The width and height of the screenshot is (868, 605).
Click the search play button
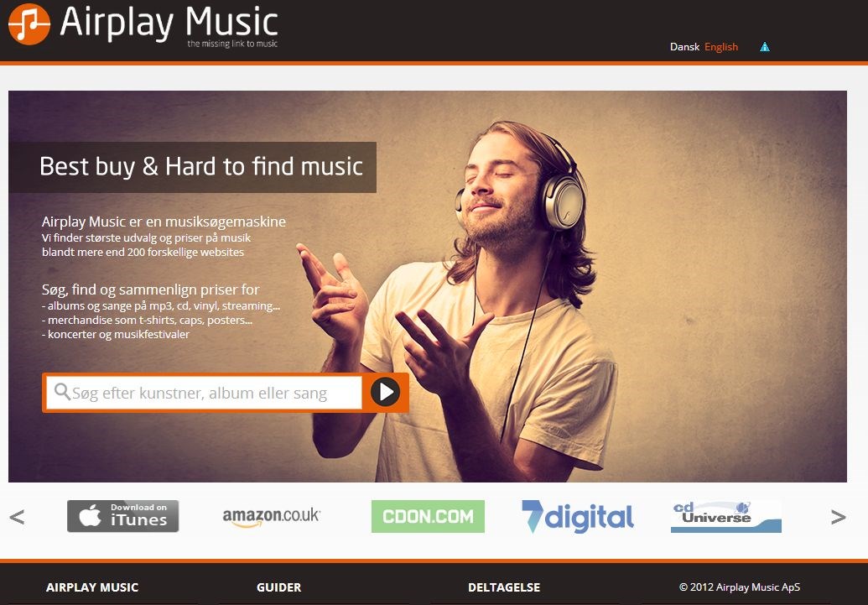(385, 392)
